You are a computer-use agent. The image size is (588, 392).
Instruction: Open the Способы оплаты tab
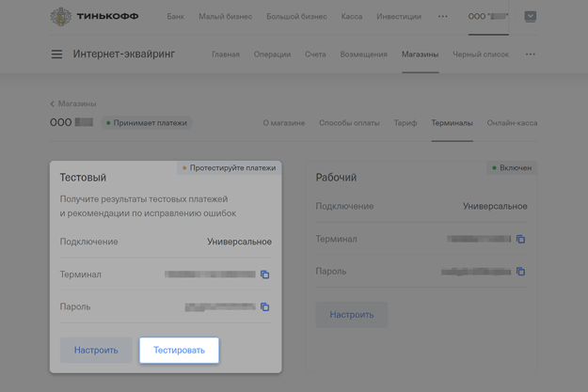click(349, 123)
